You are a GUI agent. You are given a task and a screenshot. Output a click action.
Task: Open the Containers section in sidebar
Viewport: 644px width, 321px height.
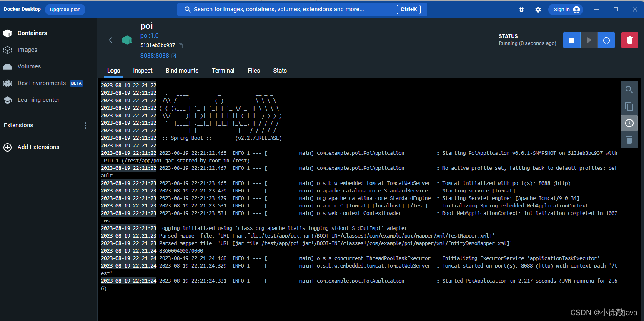coord(32,33)
